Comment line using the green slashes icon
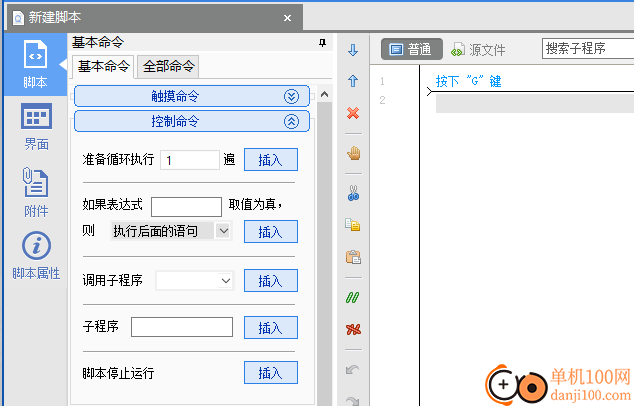 [x=353, y=298]
